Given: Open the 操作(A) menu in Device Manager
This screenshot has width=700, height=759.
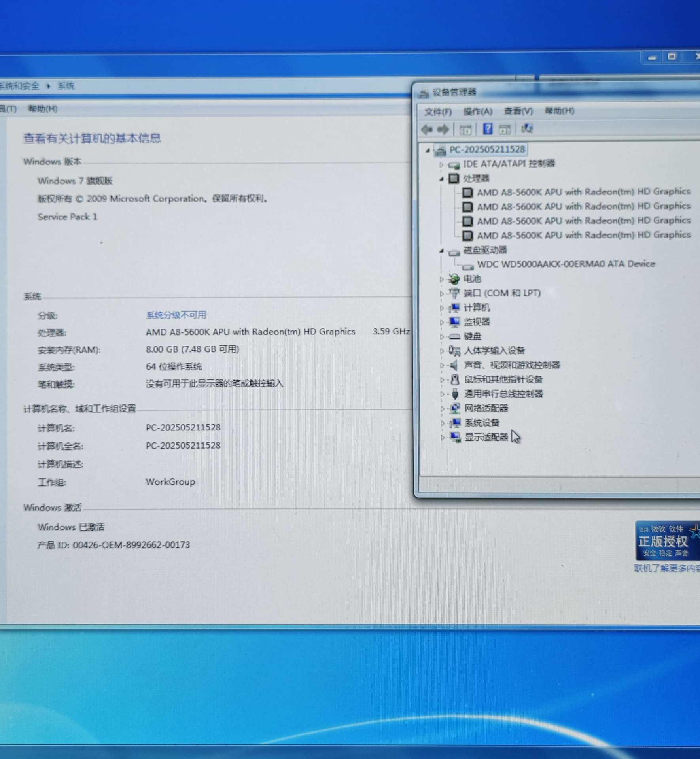Looking at the screenshot, I should click(x=478, y=112).
